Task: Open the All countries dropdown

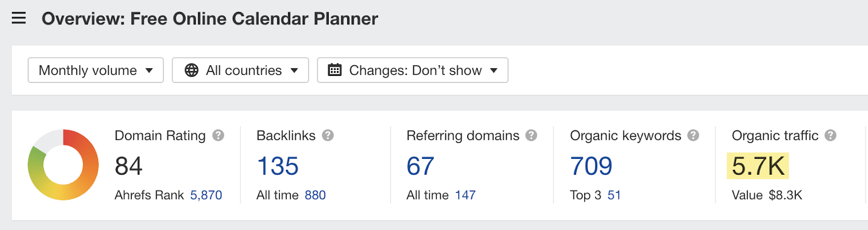Action: 240,71
